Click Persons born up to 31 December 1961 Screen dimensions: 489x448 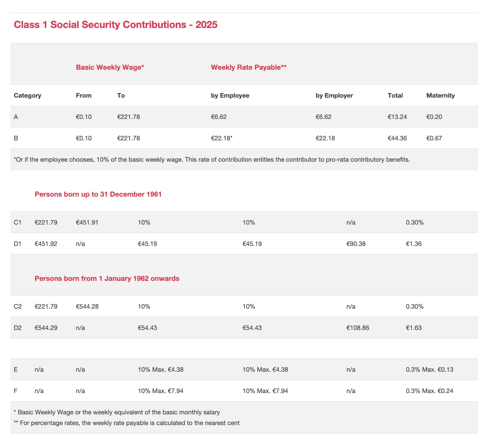click(x=98, y=194)
